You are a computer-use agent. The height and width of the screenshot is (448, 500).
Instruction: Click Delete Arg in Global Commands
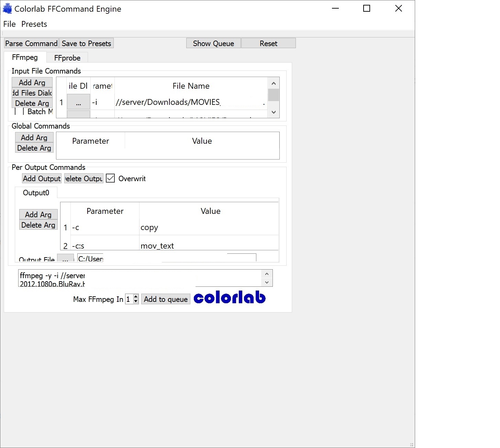(34, 148)
